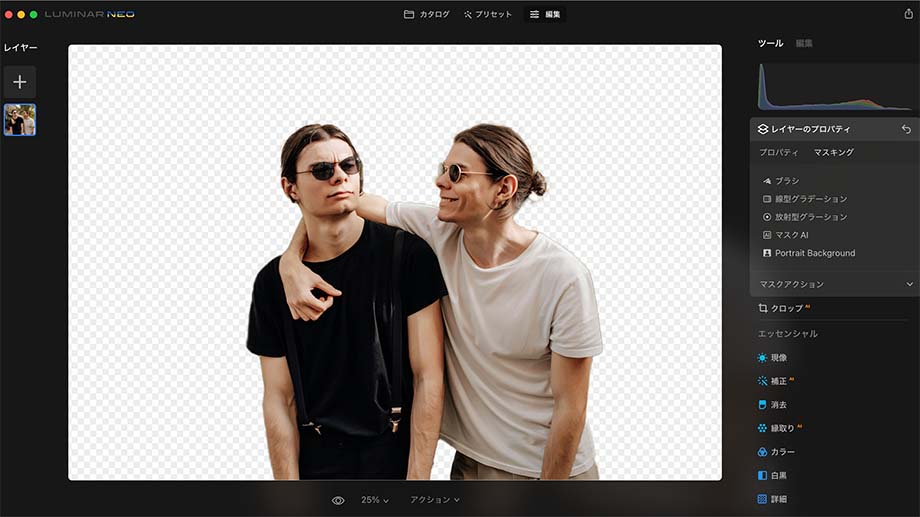920x517 pixels.
Task: Click the レイヤーのプロパティ panel header
Action: 835,129
